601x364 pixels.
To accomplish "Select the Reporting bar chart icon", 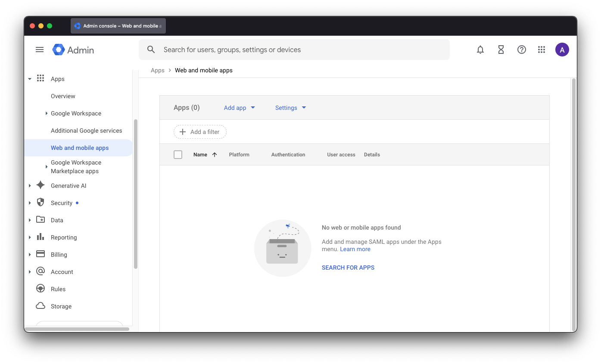I will (x=40, y=237).
